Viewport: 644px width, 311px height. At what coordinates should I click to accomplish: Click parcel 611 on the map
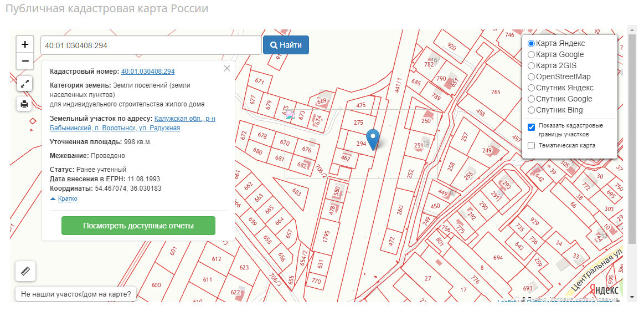click(208, 279)
